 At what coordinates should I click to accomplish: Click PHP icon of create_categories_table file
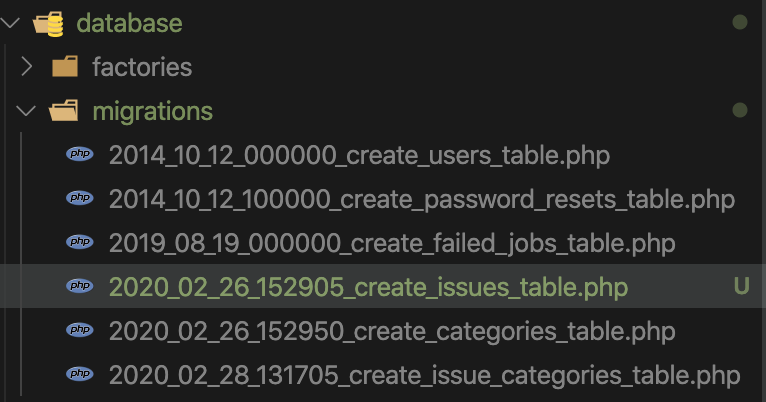tap(80, 330)
